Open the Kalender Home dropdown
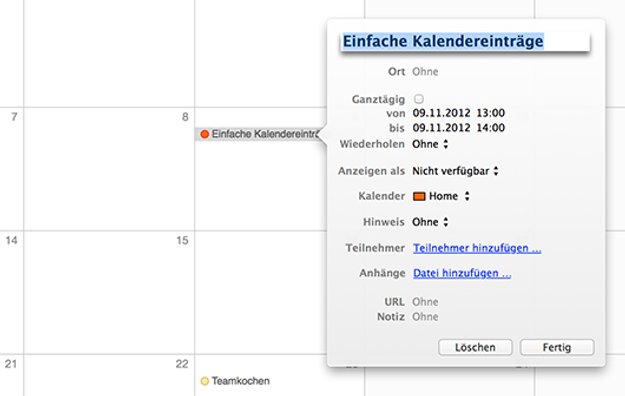 click(441, 196)
